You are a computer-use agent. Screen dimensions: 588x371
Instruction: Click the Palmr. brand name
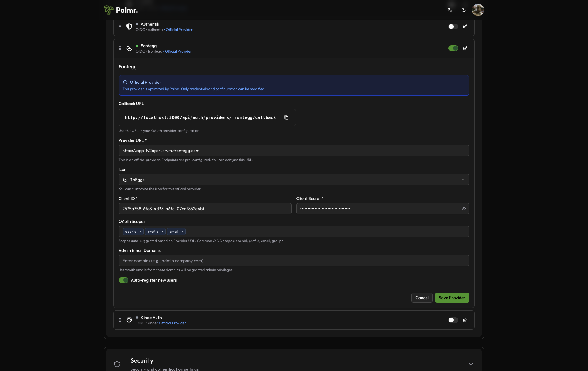point(127,10)
